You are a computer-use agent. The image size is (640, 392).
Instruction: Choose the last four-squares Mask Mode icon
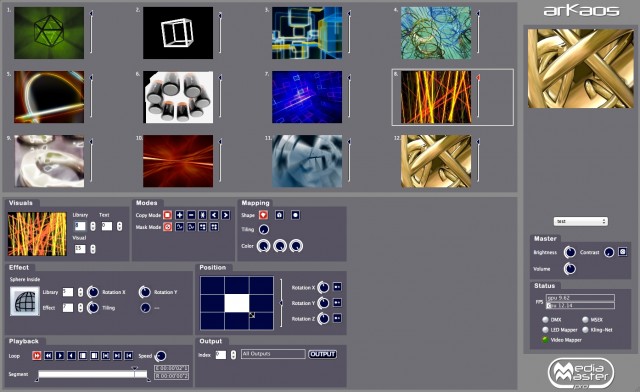coord(214,227)
